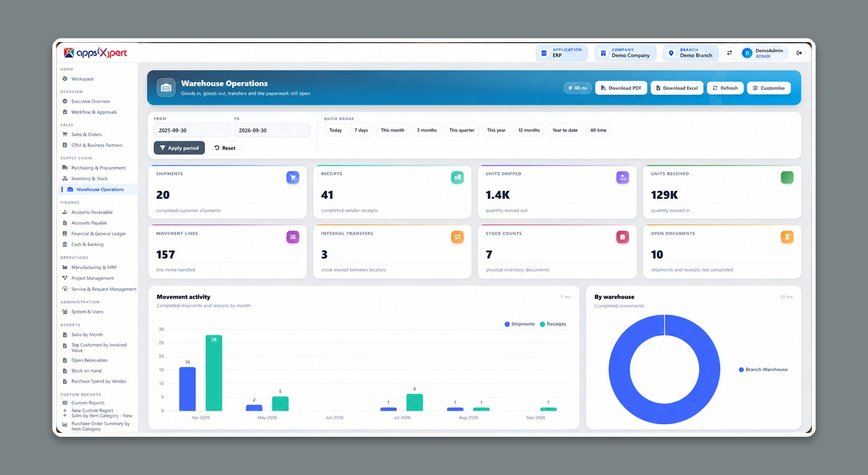The image size is (868, 475).
Task: Click the Units Shipped upload icon
Action: [622, 177]
